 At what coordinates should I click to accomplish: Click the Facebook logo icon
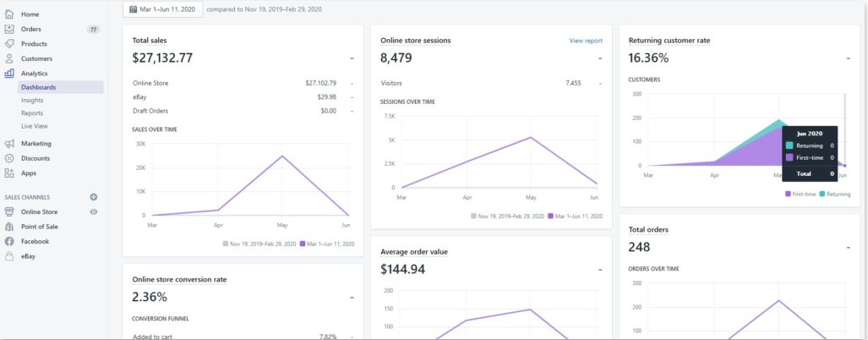[8, 241]
